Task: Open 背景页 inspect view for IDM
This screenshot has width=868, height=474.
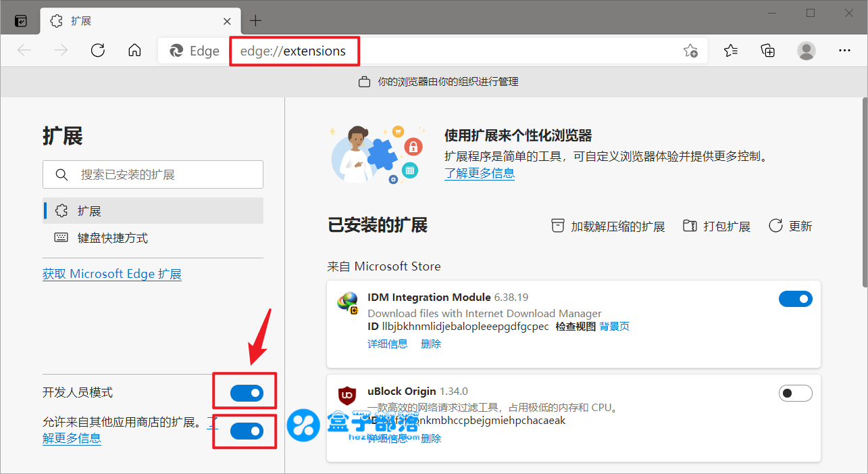Action: 615,327
